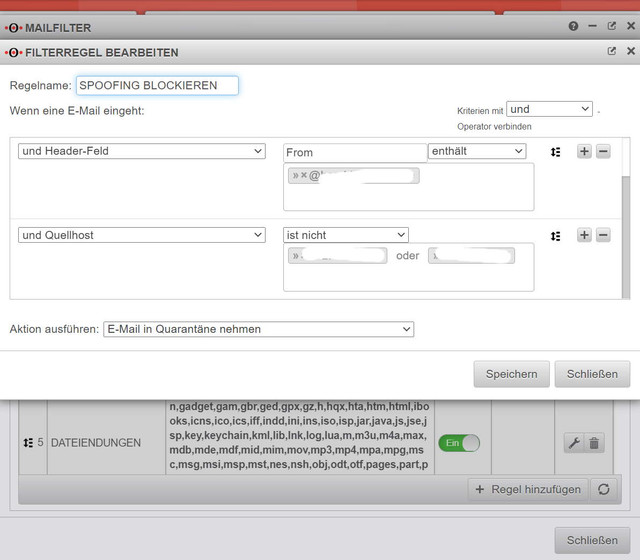
Task: Select second Quellhost tag after 'oder'
Action: (x=471, y=256)
